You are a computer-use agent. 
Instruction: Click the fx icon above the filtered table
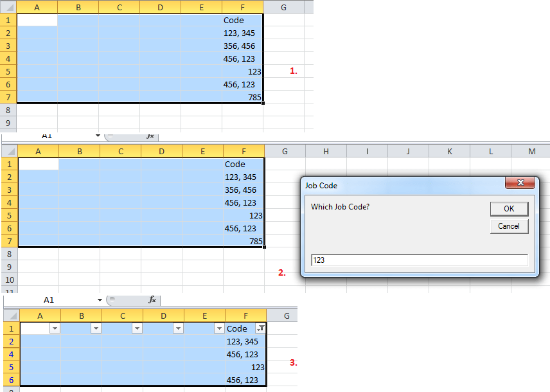(x=152, y=300)
